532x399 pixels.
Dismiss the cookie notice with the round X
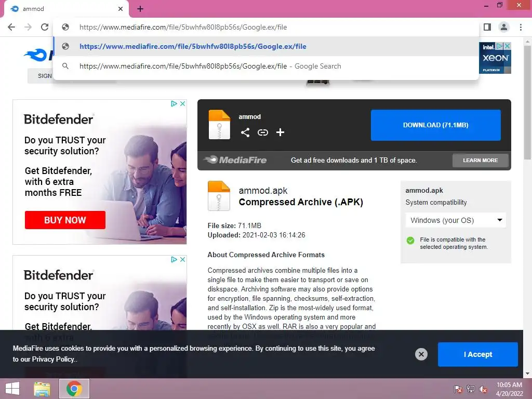tap(421, 354)
